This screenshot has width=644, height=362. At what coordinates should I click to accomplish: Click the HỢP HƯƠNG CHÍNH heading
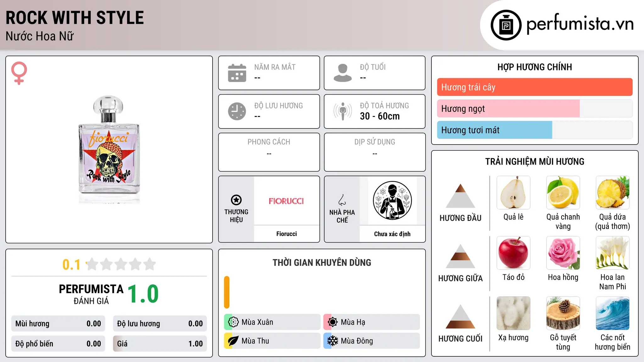coord(535,67)
